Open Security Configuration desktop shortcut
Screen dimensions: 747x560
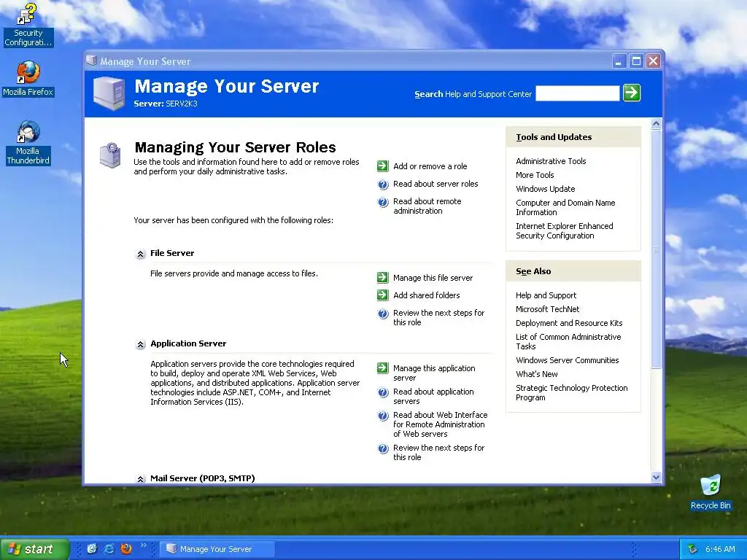(28, 25)
